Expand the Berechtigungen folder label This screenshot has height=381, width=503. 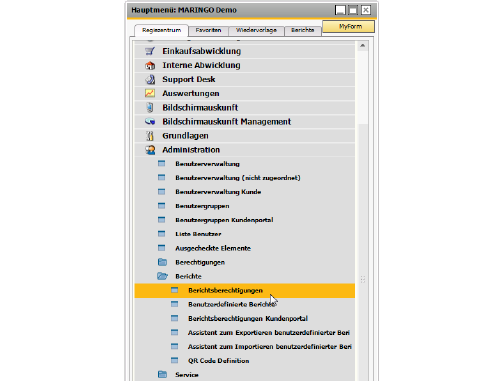coord(200,262)
